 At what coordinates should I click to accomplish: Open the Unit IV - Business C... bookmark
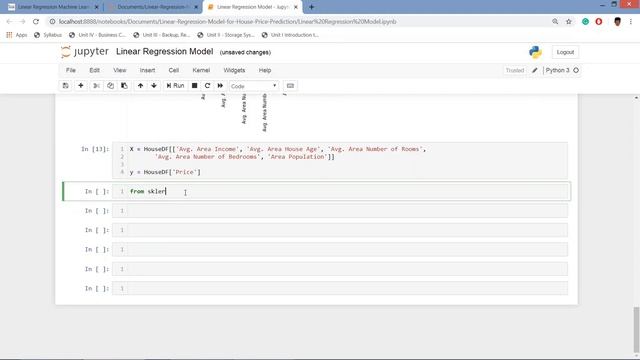(x=98, y=35)
